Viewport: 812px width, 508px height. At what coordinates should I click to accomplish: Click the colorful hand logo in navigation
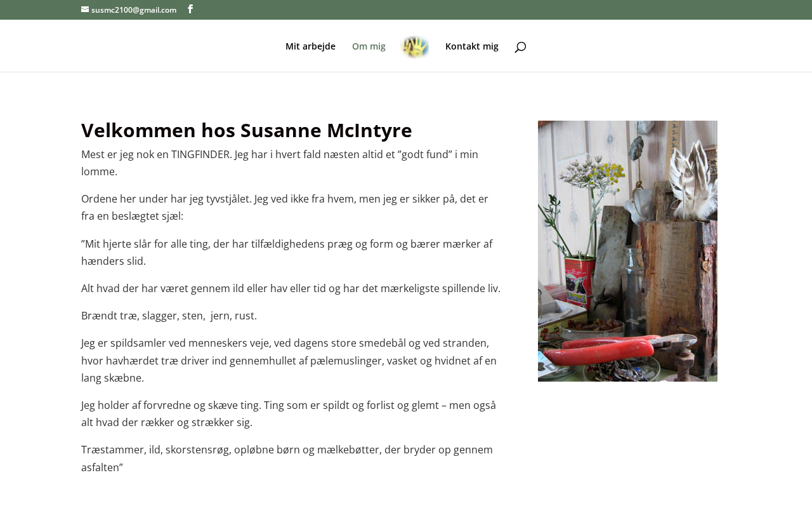[416, 46]
